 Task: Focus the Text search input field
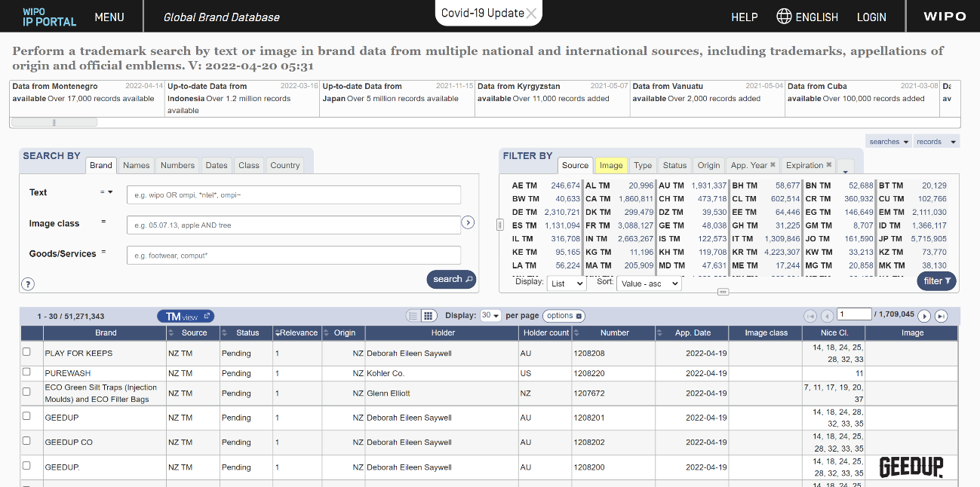coord(293,194)
